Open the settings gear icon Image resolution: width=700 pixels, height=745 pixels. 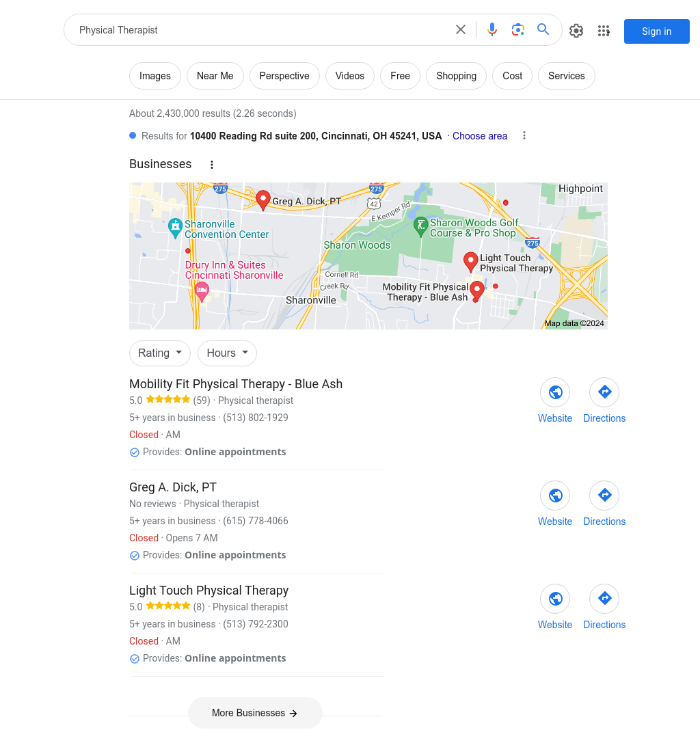tap(576, 31)
